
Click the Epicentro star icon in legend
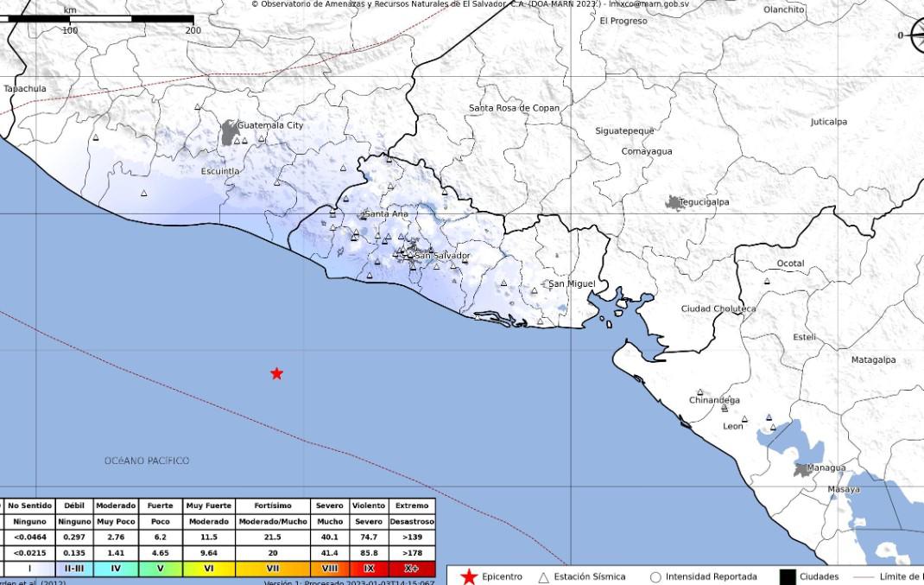[469, 576]
